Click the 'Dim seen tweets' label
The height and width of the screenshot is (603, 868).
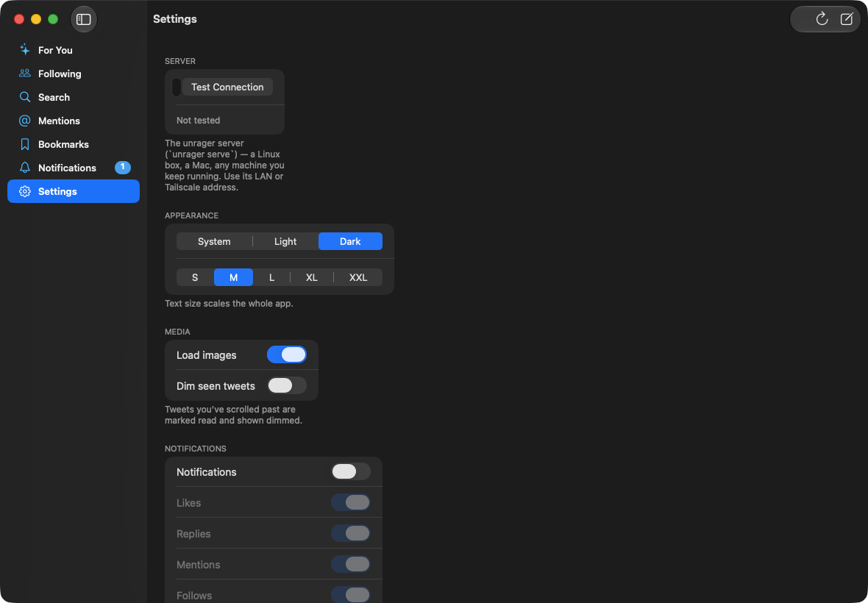[216, 386]
